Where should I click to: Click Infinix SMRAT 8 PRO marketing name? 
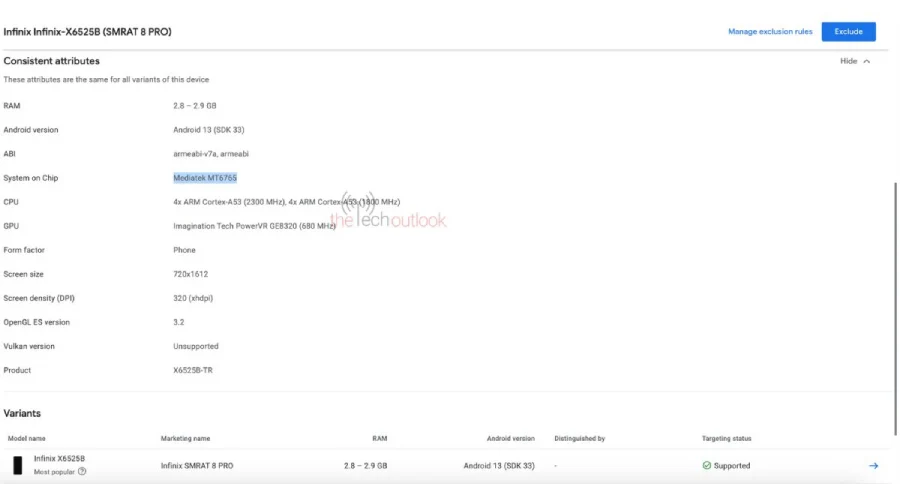tap(197, 466)
